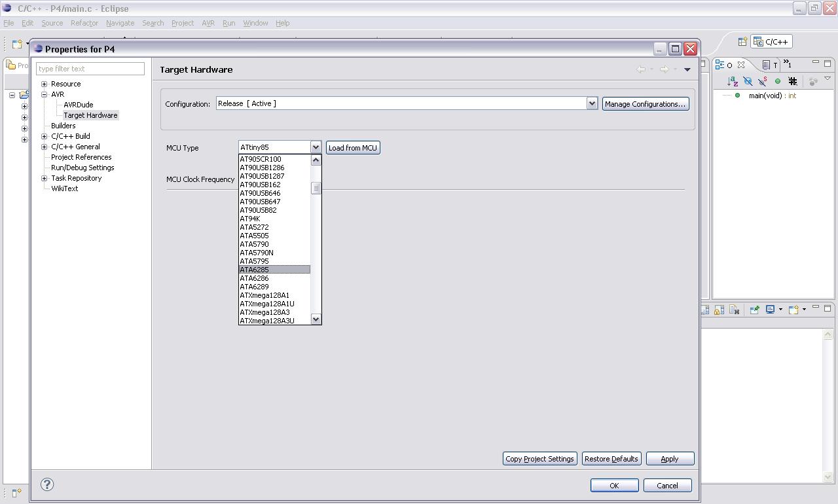The image size is (838, 504).
Task: Toggle Hide Static Members in Outline view
Action: [x=764, y=81]
